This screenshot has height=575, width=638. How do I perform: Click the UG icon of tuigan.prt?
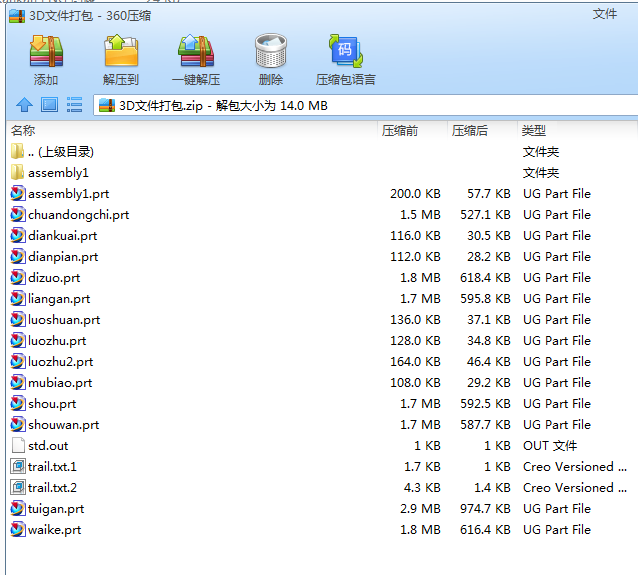point(17,508)
